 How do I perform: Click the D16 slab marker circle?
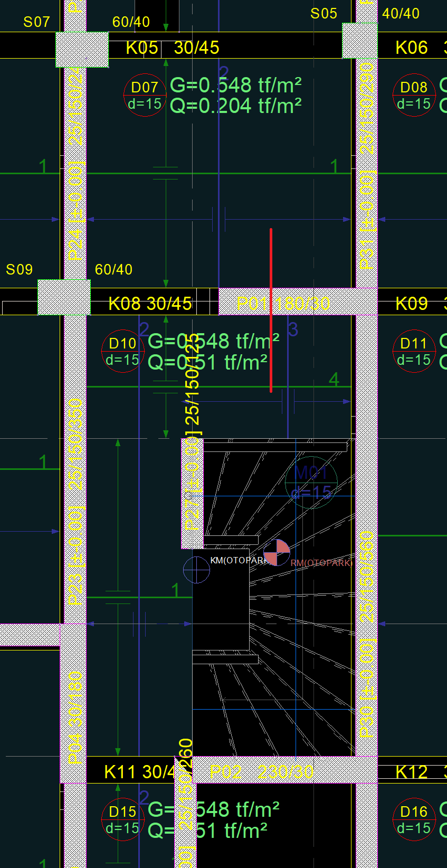(x=414, y=819)
